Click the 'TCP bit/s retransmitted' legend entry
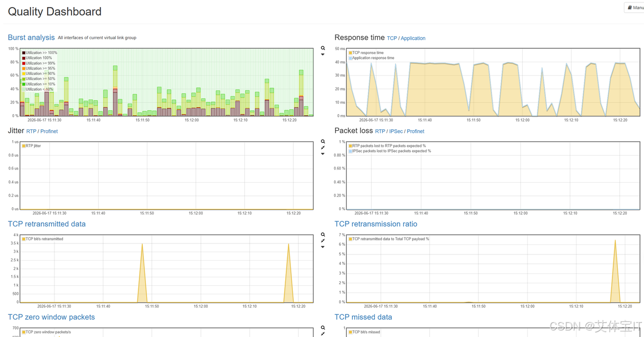The height and width of the screenshot is (337, 644). click(43, 239)
